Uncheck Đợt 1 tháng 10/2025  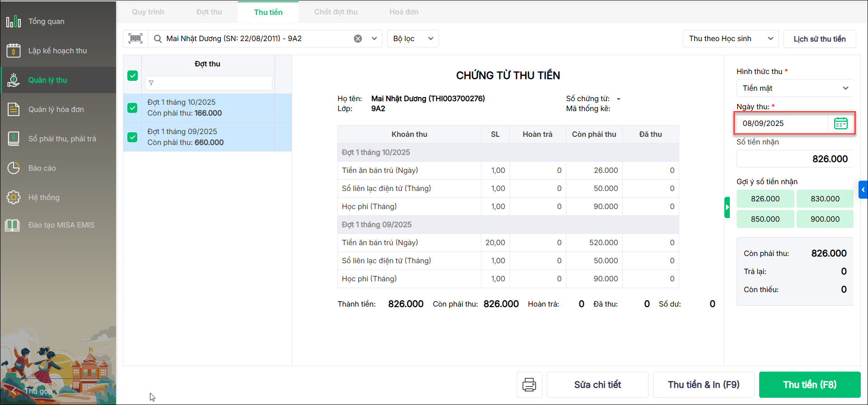132,108
